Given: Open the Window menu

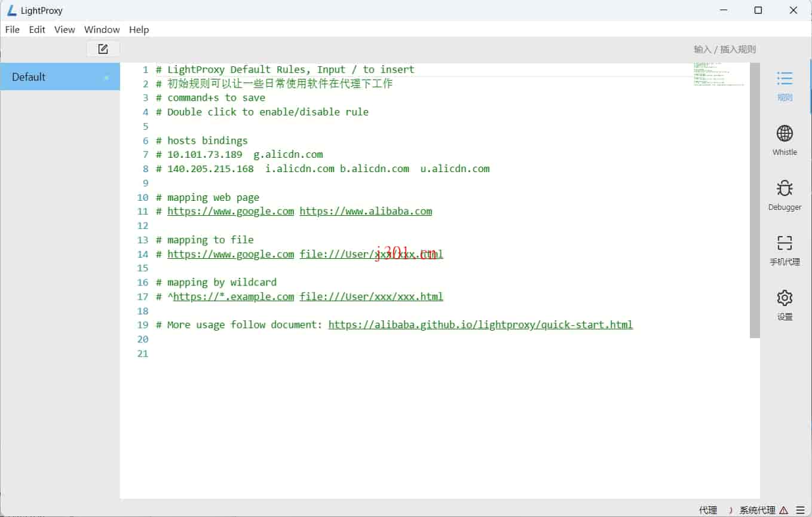Looking at the screenshot, I should pyautogui.click(x=102, y=29).
